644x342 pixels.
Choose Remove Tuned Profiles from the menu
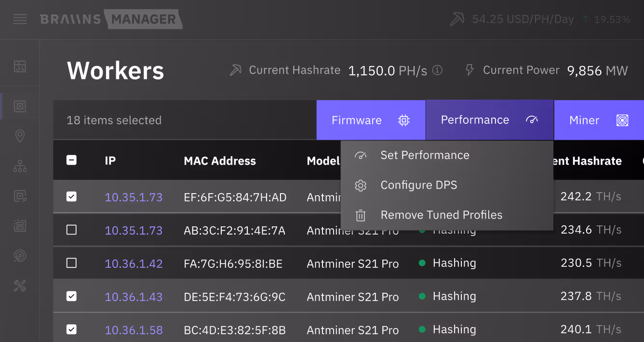point(447,215)
